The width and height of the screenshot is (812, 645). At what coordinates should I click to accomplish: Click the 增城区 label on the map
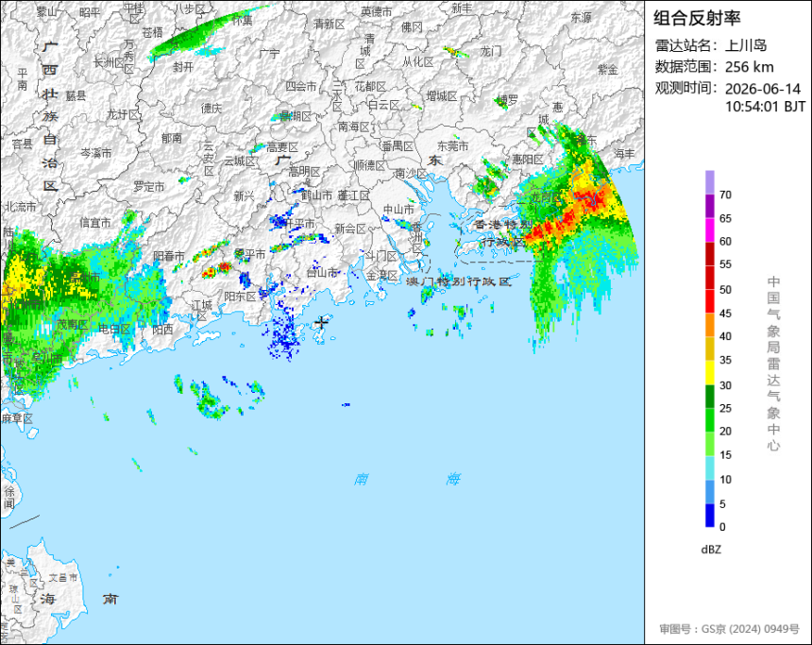coord(442,95)
